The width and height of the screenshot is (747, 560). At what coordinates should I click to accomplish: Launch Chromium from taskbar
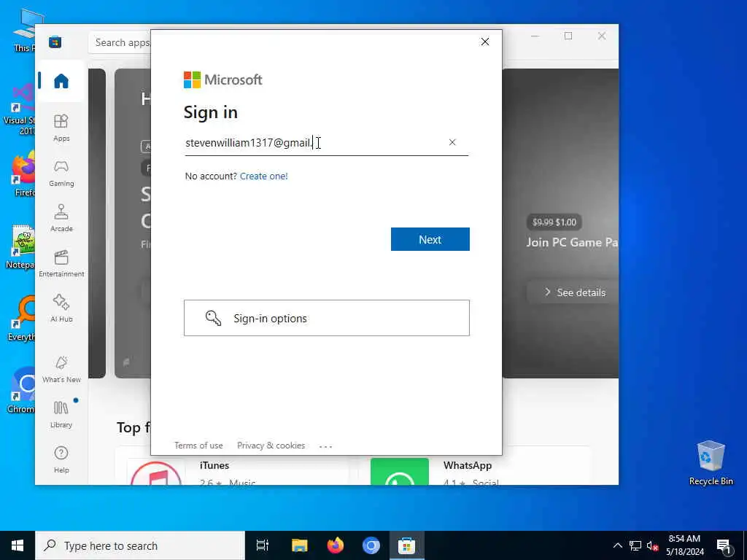tap(371, 545)
